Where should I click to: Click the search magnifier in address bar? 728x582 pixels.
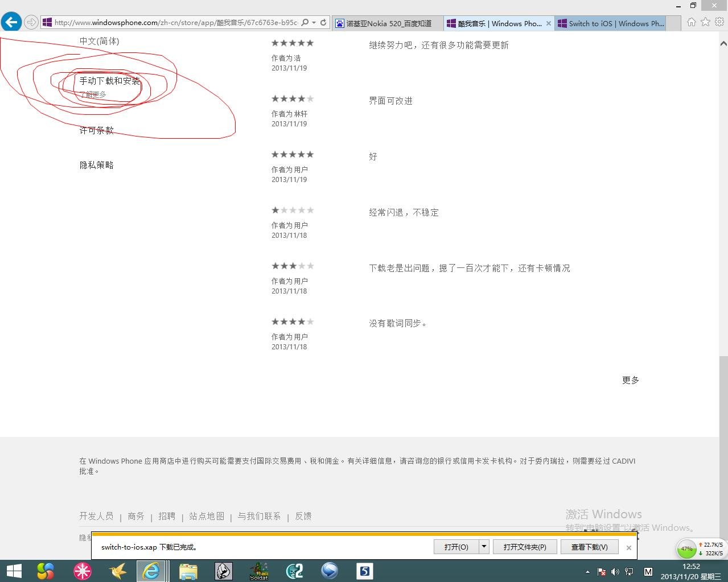[305, 23]
